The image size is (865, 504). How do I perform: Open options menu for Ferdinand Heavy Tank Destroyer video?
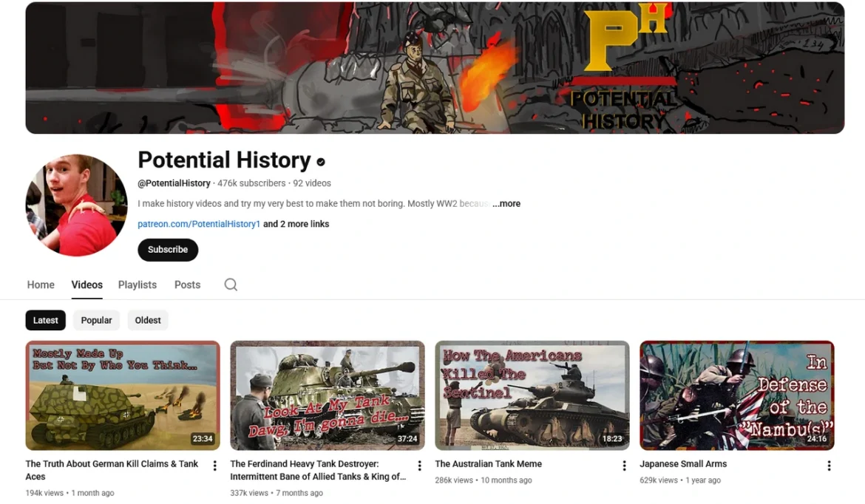[x=419, y=466]
